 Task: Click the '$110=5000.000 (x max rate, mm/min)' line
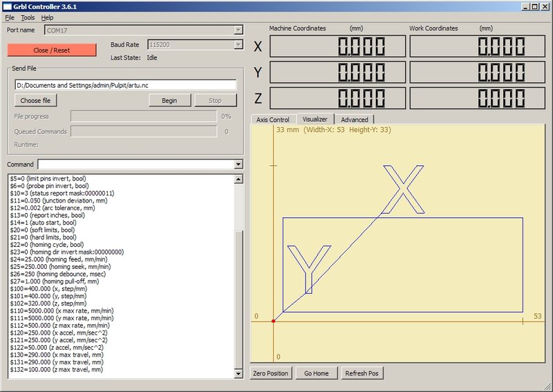point(62,311)
